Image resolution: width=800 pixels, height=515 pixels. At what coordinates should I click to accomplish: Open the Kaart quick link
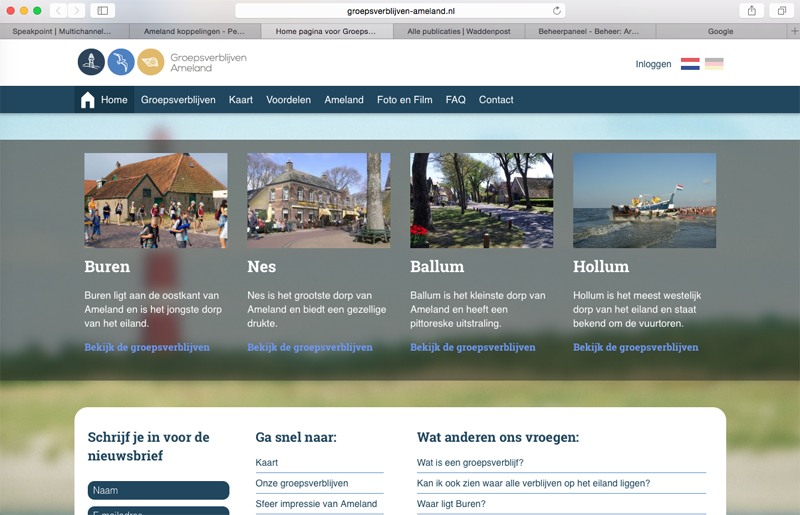point(267,462)
